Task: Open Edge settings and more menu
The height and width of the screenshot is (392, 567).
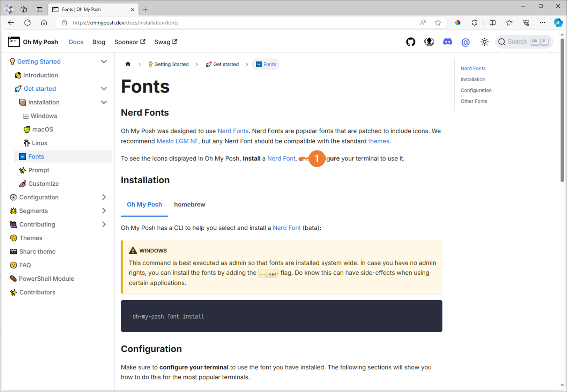Action: coord(542,23)
